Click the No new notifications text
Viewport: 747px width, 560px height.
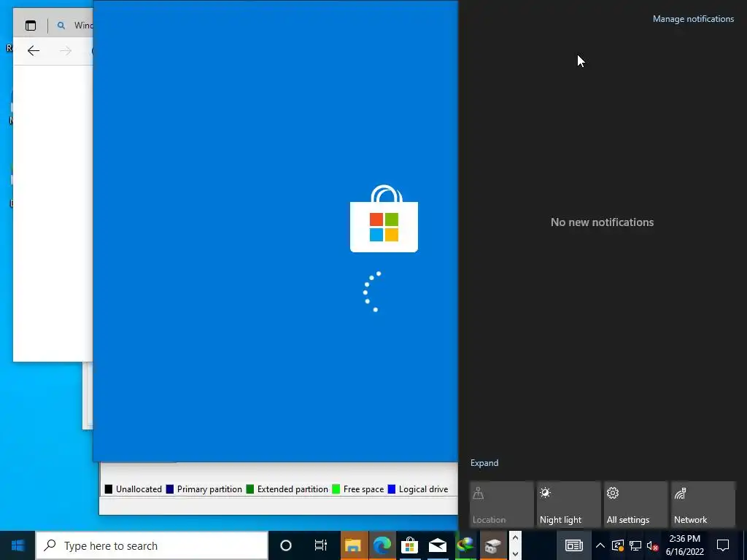tap(602, 222)
